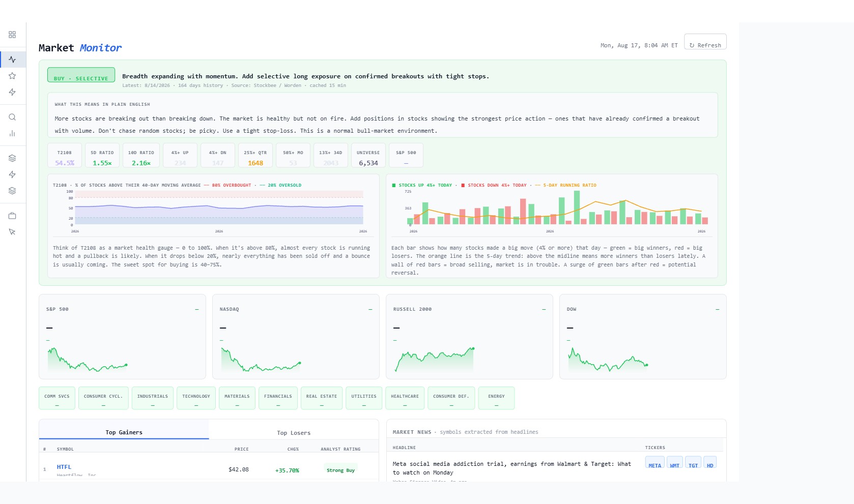Open the star favorites sidebar icon
This screenshot has width=854, height=504.
pos(12,76)
